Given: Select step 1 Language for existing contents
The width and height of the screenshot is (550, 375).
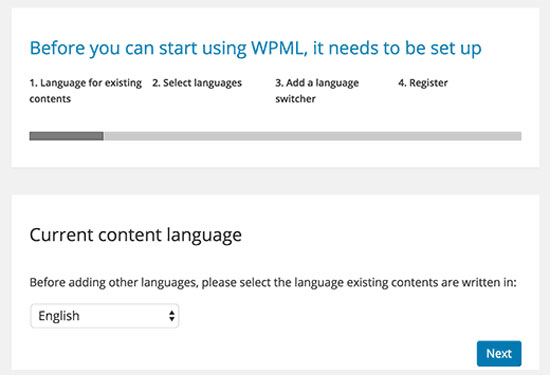Looking at the screenshot, I should pos(86,91).
